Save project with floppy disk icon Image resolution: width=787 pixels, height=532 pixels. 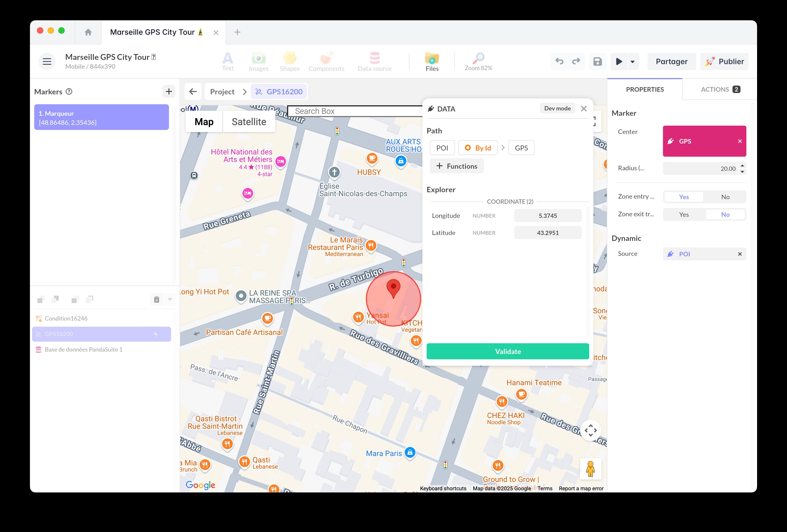click(x=597, y=61)
